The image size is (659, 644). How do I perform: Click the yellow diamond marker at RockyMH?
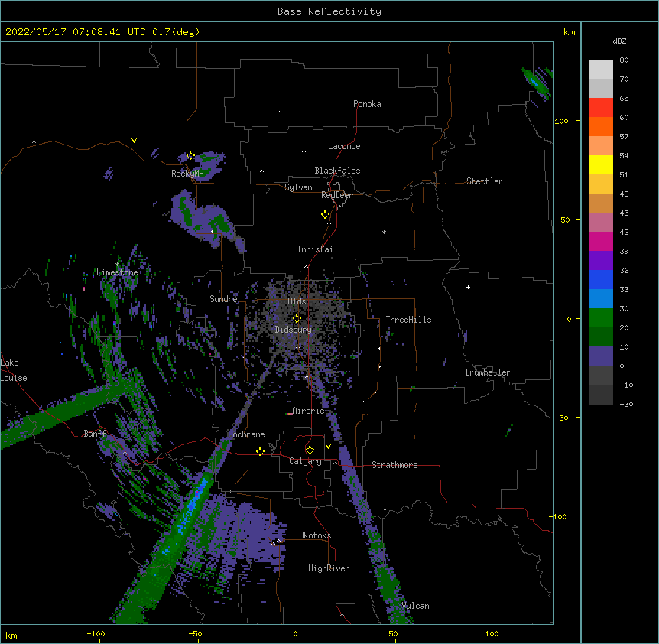pos(190,156)
